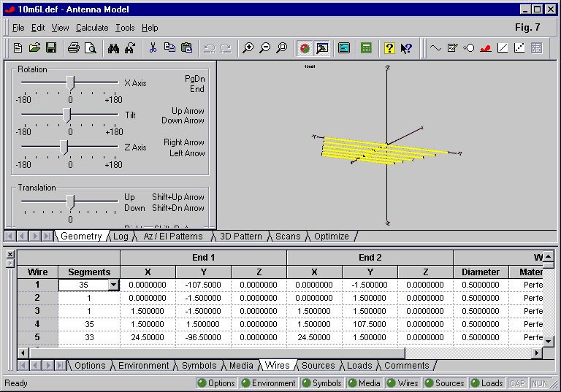Click the End 1 Y cell of wire 5
This screenshot has width=561, height=392.
click(x=203, y=337)
